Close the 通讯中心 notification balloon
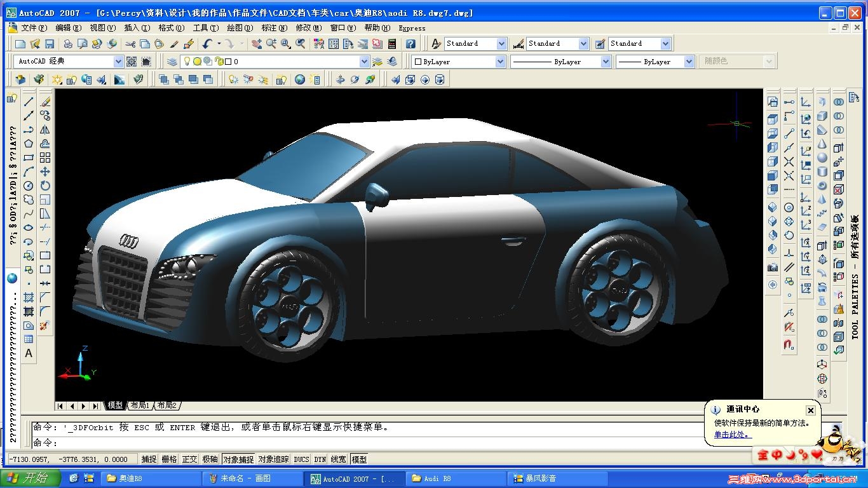Image resolution: width=868 pixels, height=488 pixels. (x=810, y=410)
